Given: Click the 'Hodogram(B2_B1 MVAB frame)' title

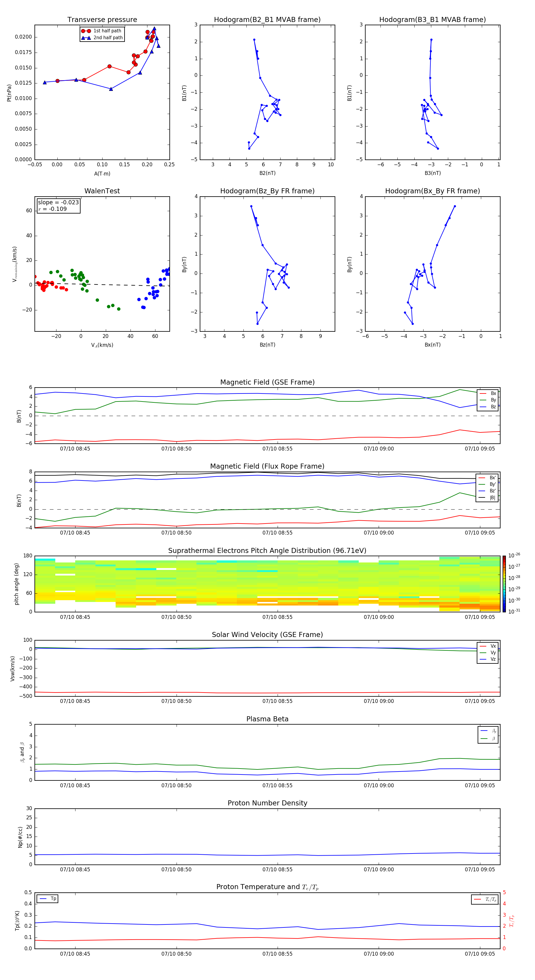Looking at the screenshot, I should point(267,20).
